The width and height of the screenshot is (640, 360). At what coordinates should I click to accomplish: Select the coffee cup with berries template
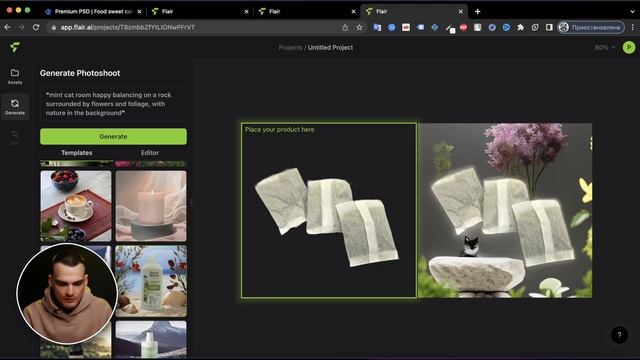(x=76, y=206)
